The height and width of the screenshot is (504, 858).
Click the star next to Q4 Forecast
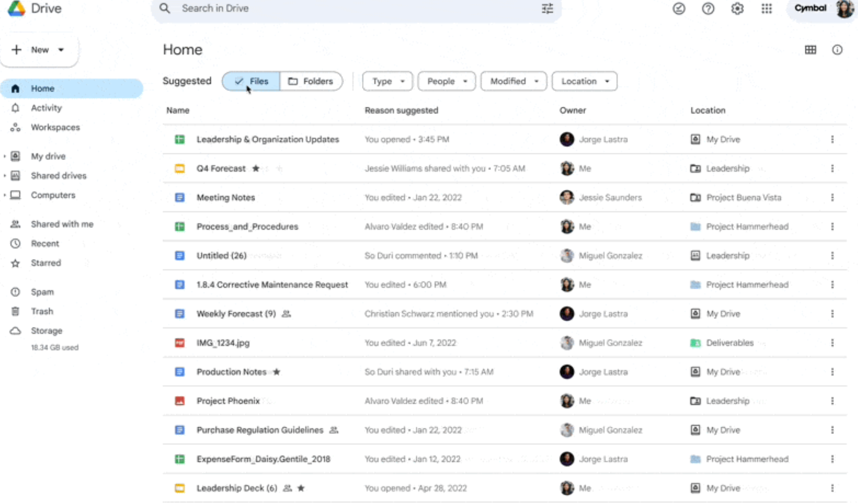click(256, 168)
